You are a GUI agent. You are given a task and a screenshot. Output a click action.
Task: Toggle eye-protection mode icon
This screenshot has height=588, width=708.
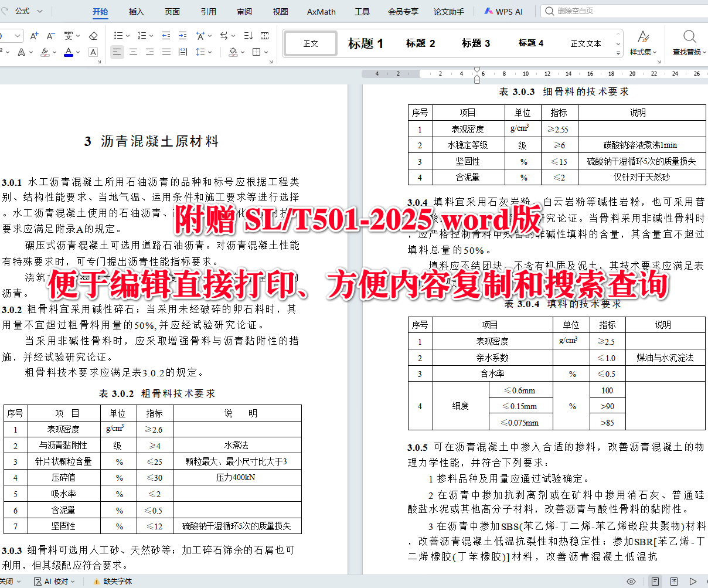631,582
